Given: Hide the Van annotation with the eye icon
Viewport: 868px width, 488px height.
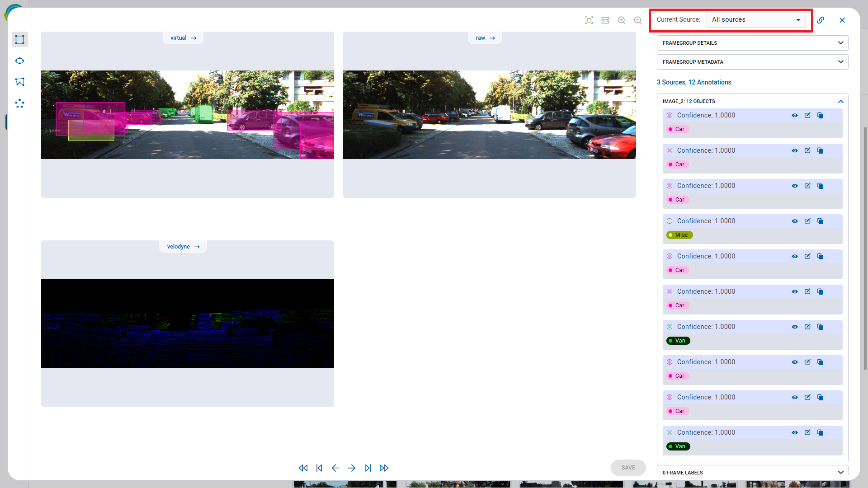Looking at the screenshot, I should coord(795,327).
